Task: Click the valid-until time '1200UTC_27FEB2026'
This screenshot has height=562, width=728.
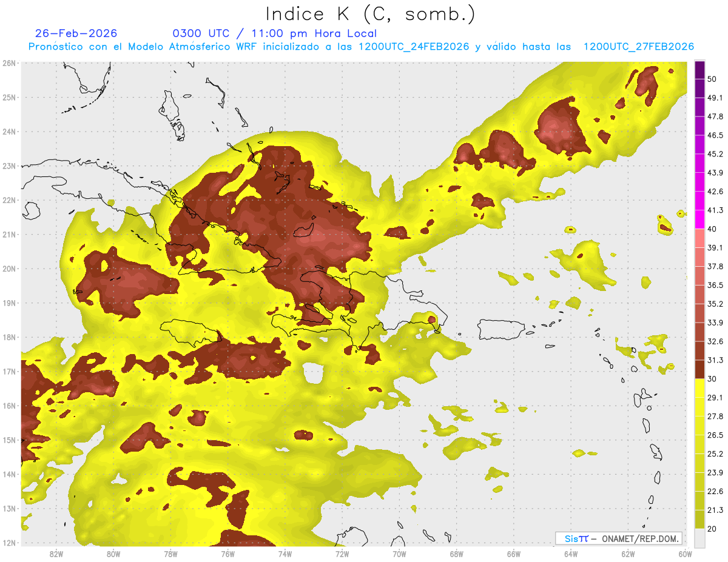Action: (x=639, y=47)
